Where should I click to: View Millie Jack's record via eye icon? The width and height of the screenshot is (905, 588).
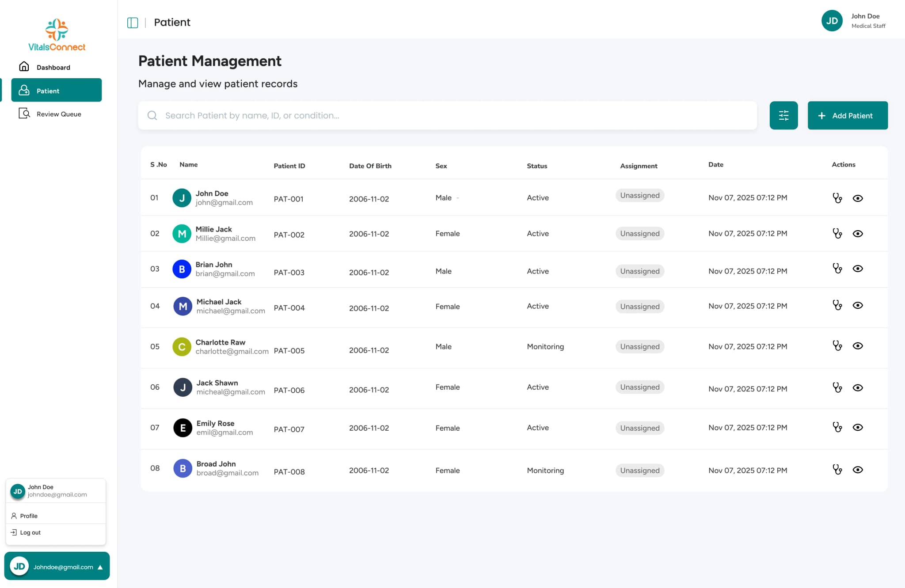(857, 234)
